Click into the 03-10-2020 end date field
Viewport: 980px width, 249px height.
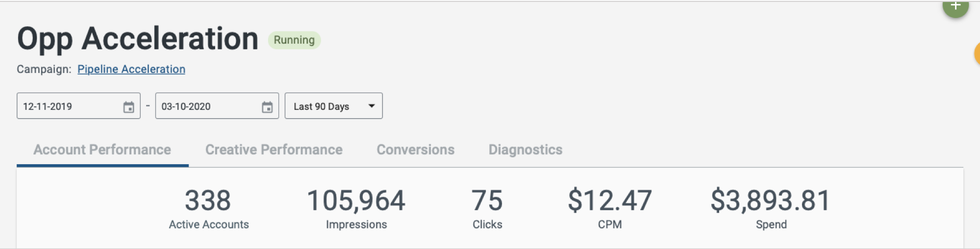click(217, 106)
